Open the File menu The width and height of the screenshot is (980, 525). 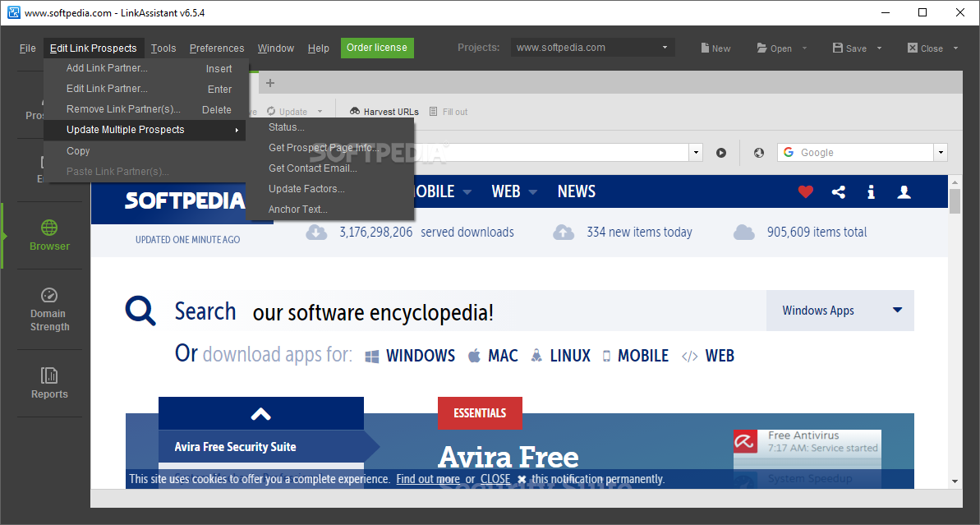pyautogui.click(x=27, y=48)
